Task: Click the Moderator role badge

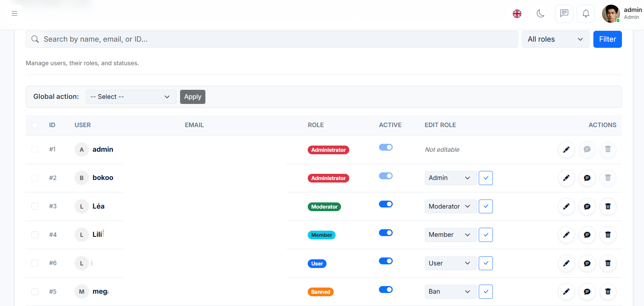Action: click(x=324, y=207)
